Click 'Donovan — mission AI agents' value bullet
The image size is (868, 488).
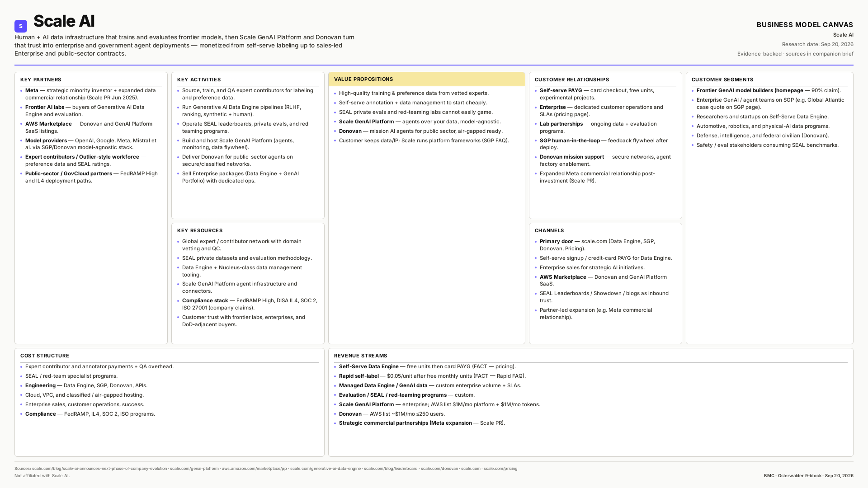click(421, 131)
